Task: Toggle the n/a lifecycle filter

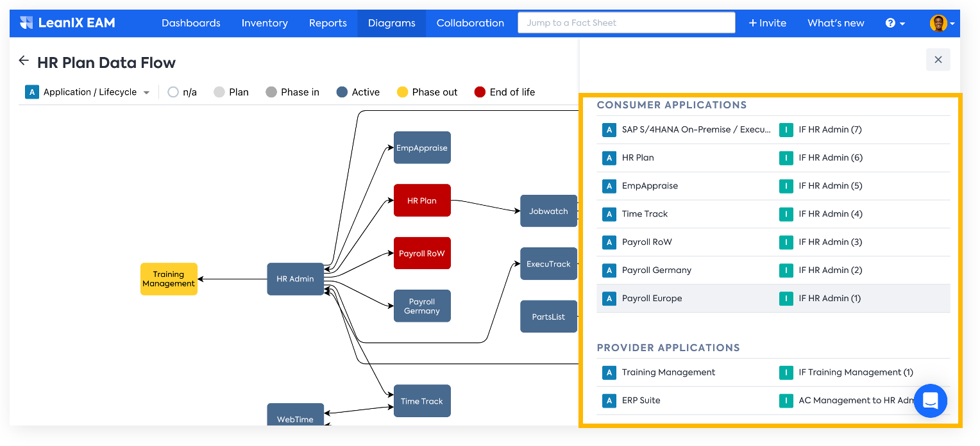Action: [182, 92]
